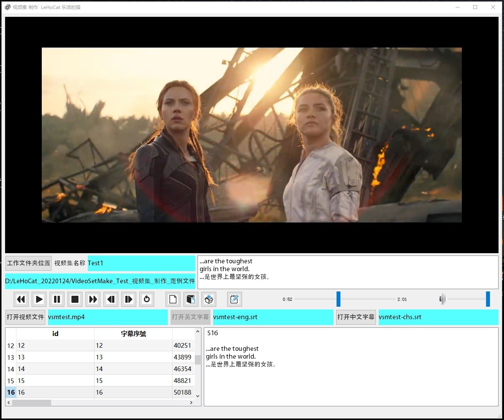Click the cell with value 43899
Screen dimensions: 504x420
pyautogui.click(x=183, y=357)
